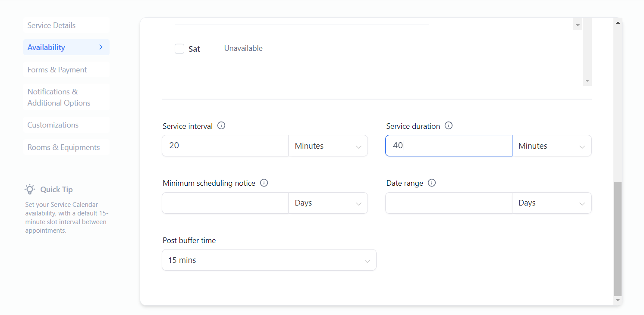Expand the Post buffer time dropdown

(x=269, y=260)
